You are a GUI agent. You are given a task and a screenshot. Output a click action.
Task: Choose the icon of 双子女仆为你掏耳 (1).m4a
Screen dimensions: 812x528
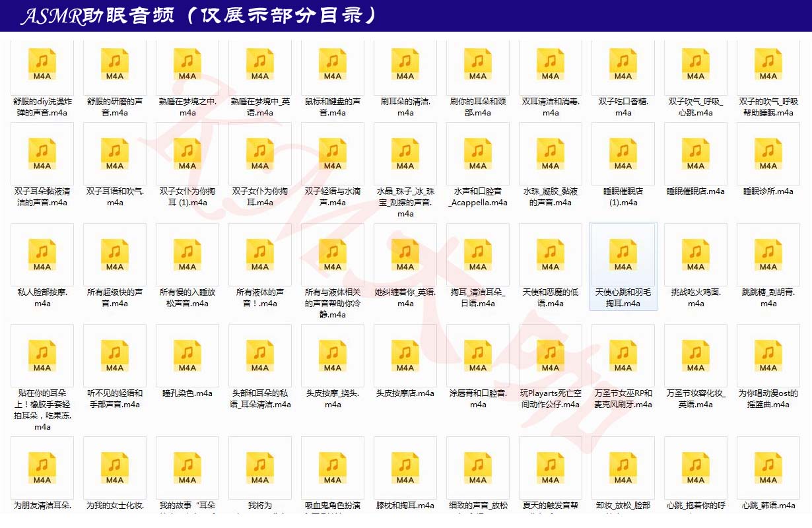pos(187,154)
